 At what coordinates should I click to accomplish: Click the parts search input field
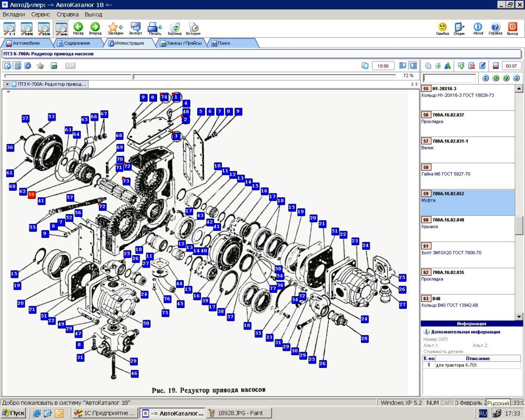point(449,78)
